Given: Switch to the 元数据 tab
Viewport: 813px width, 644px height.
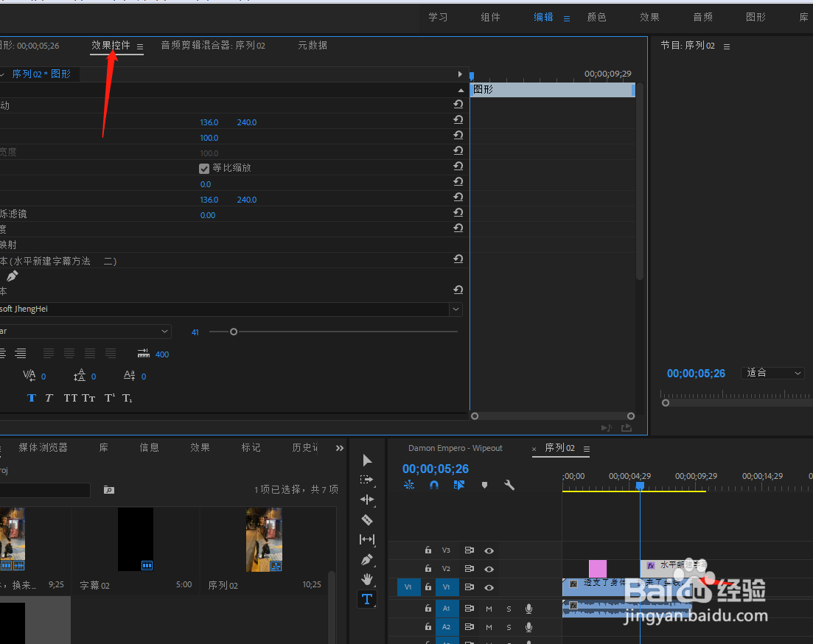Looking at the screenshot, I should (313, 45).
